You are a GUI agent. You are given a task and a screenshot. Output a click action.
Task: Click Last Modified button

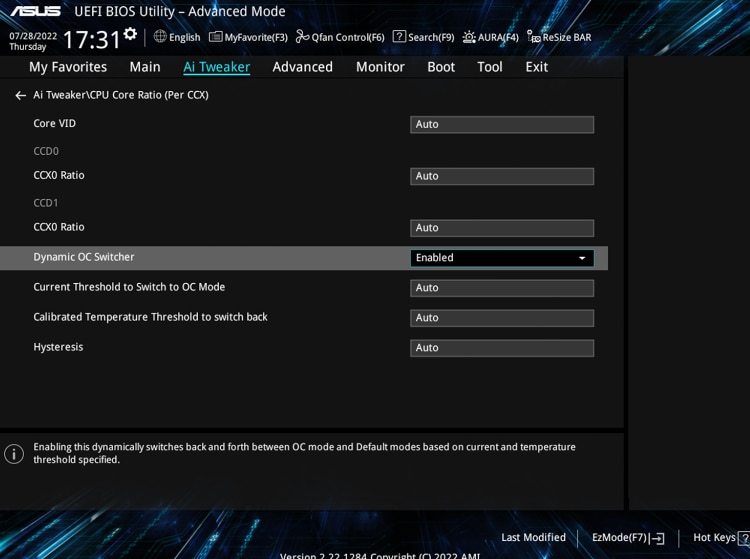click(x=533, y=538)
